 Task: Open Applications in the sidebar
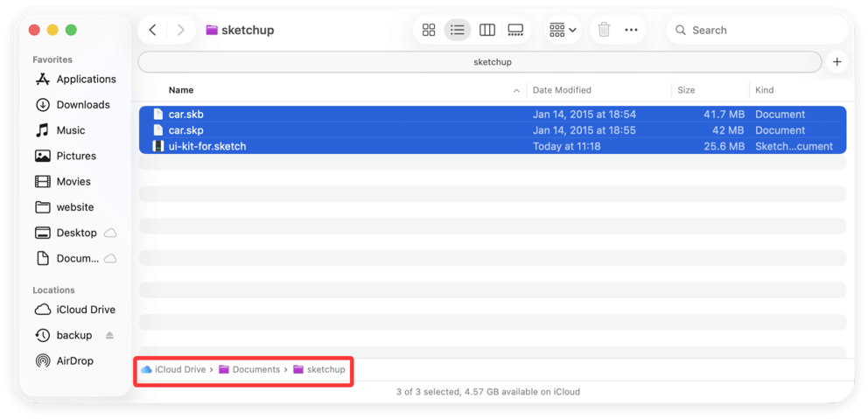click(75, 79)
